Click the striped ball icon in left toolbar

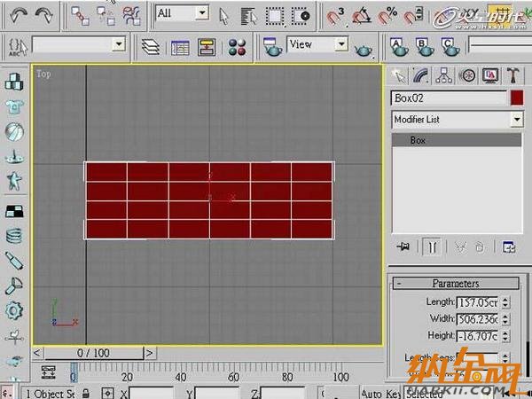(14, 131)
